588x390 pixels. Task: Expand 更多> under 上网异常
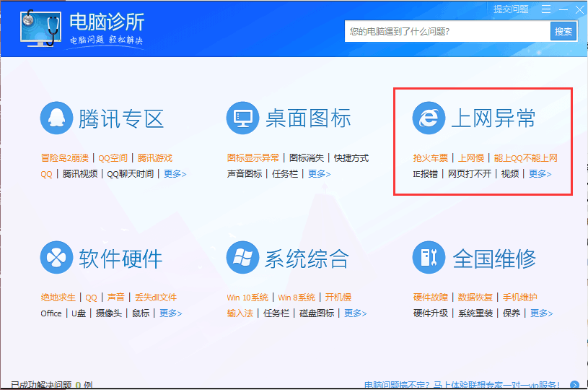coord(540,174)
